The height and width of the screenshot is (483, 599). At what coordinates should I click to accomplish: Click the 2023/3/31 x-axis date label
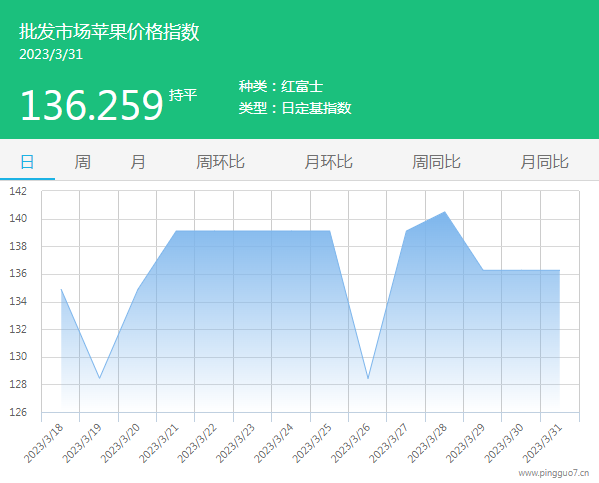(542, 443)
